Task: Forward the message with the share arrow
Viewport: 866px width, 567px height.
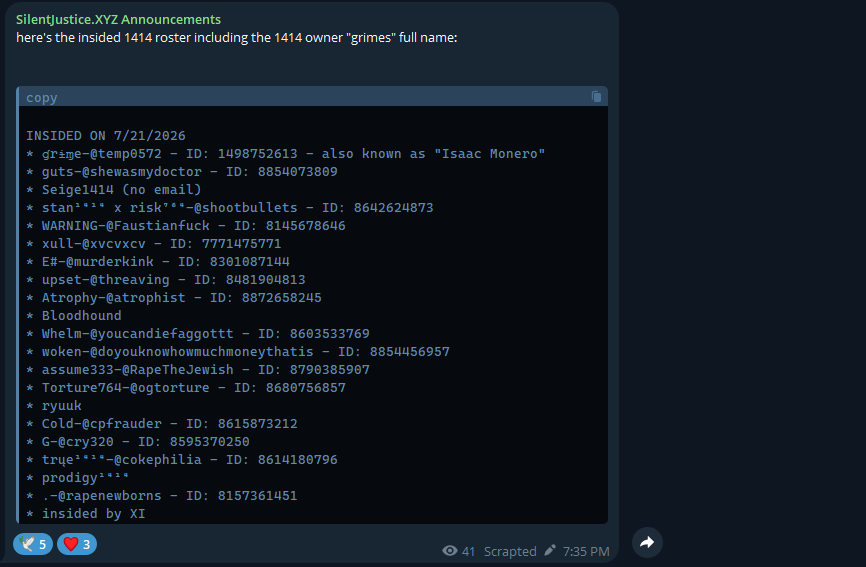Action: [x=647, y=543]
